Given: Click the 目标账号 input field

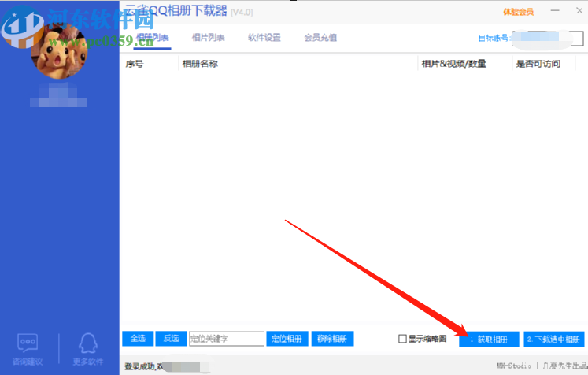Looking at the screenshot, I should [x=548, y=39].
